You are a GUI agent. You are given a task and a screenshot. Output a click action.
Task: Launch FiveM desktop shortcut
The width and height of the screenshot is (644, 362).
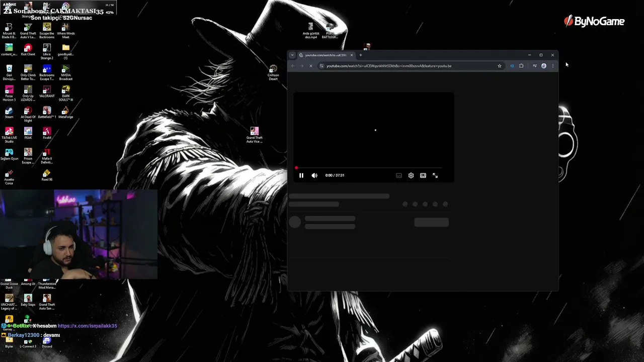tap(47, 133)
